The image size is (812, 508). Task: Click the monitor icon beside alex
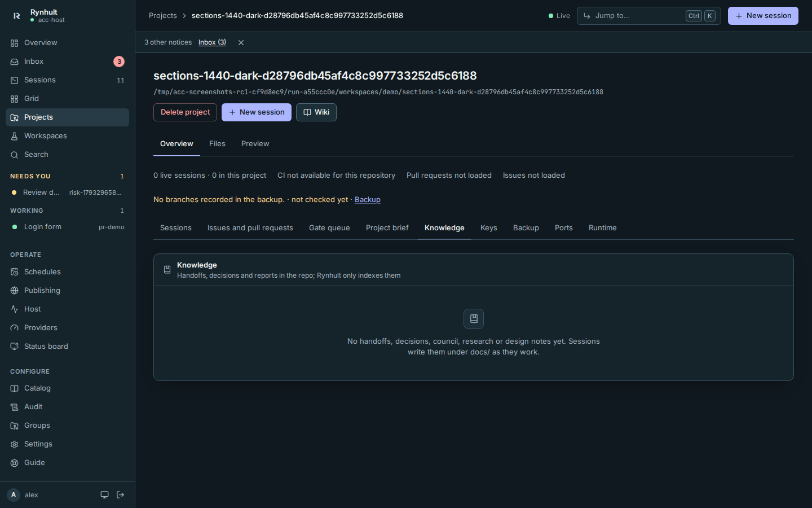click(x=104, y=495)
